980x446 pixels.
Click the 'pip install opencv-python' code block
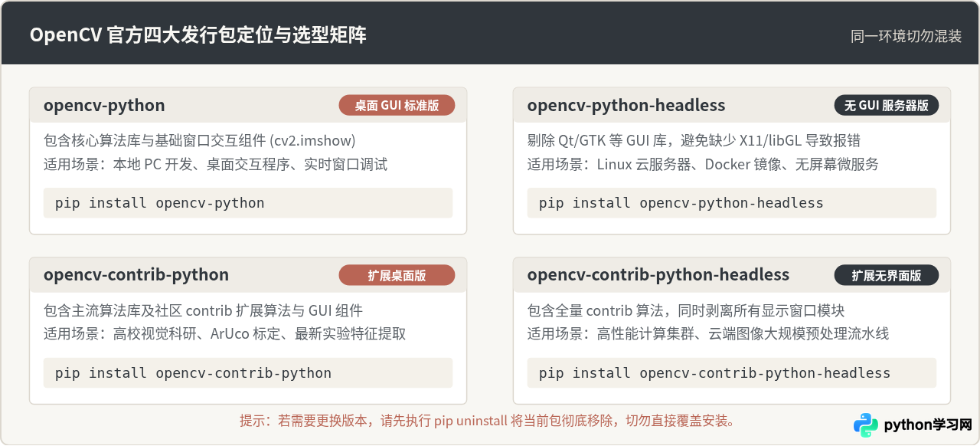pos(248,203)
